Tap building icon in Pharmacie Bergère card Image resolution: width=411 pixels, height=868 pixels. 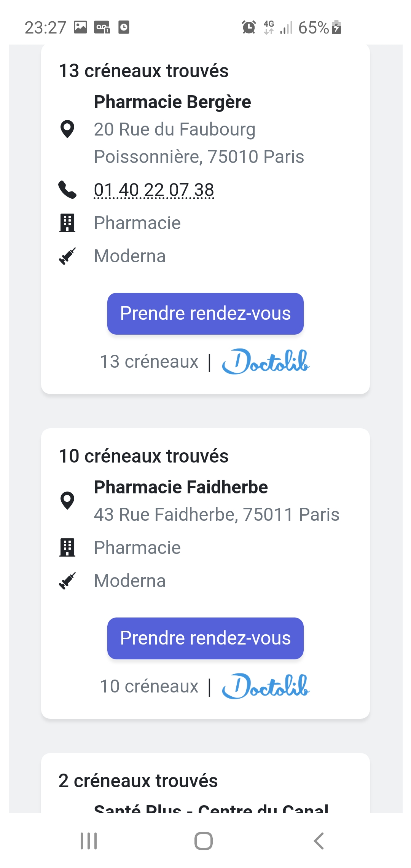click(x=67, y=223)
